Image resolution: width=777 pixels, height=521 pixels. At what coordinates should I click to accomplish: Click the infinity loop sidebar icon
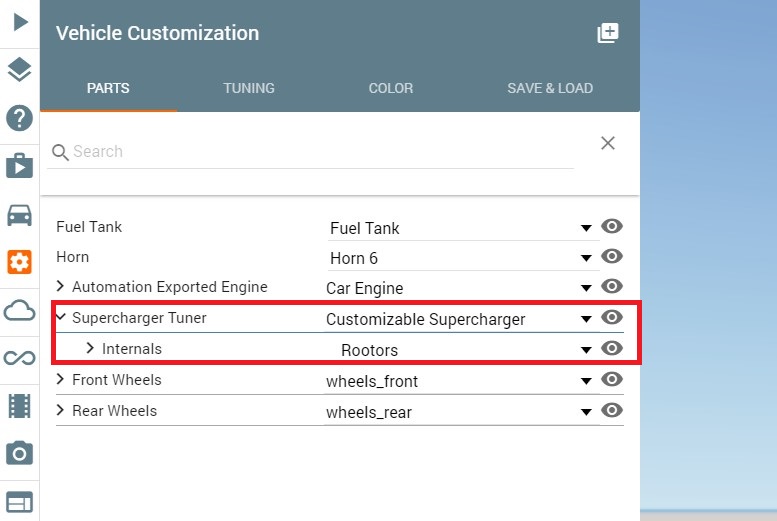pos(19,357)
